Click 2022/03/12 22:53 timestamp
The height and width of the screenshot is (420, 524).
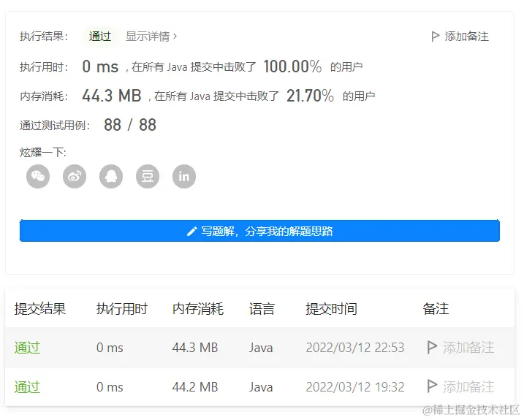tap(355, 348)
